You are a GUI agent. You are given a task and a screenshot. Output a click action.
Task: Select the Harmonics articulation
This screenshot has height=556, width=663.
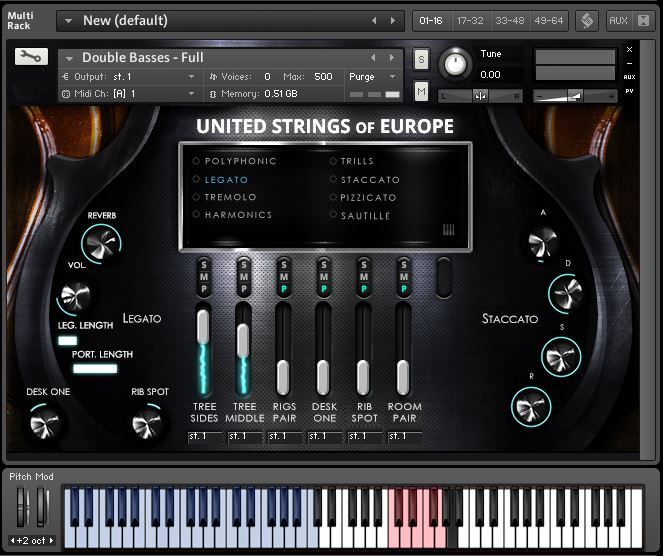(x=233, y=215)
